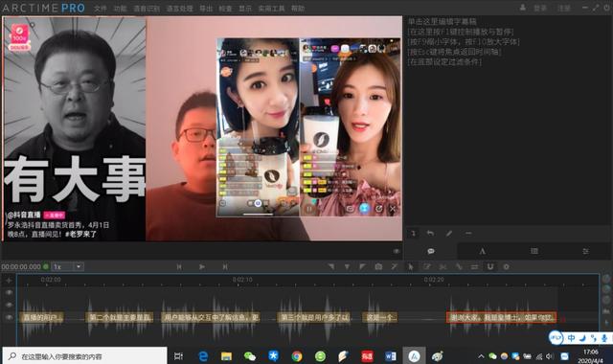Toggle visibility of the top timeline track
Screen dimensions: 613x364
click(9, 292)
